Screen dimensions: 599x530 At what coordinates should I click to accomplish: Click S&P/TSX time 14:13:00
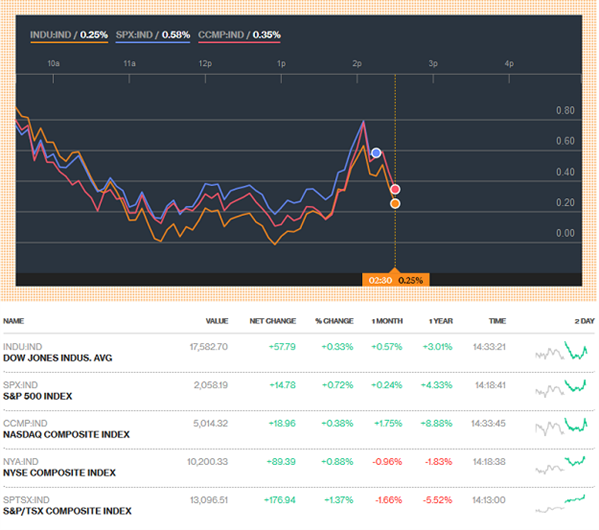pos(489,500)
